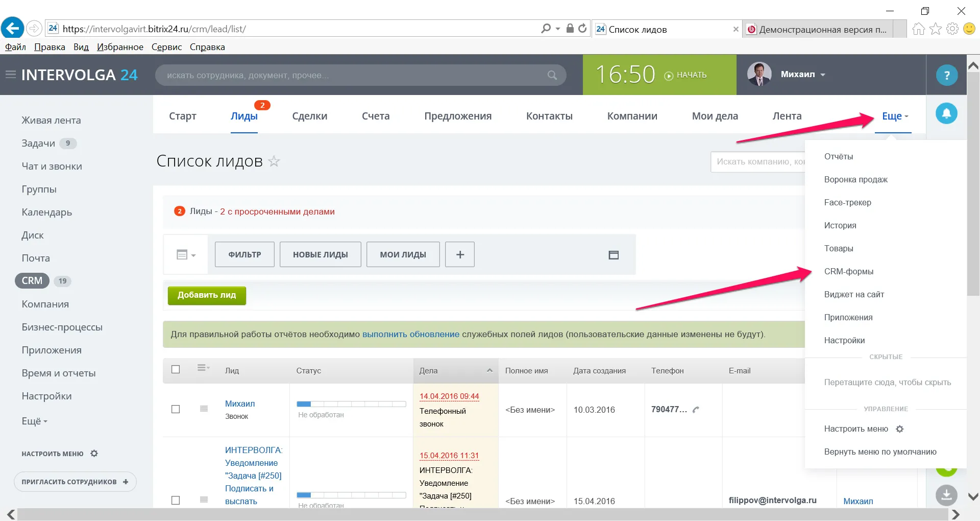Tick the checkbox for the ИНТЕРВОЛГА lead
This screenshot has height=521, width=980.
click(176, 500)
